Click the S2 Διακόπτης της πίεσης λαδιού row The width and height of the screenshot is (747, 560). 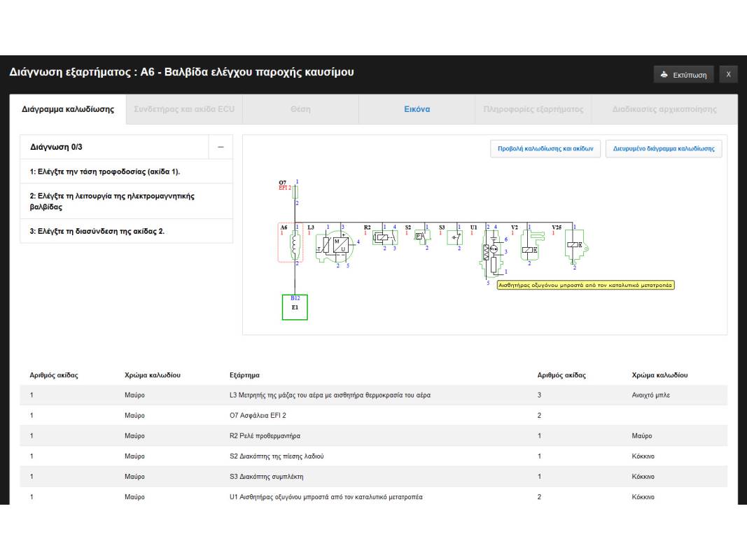point(374,456)
